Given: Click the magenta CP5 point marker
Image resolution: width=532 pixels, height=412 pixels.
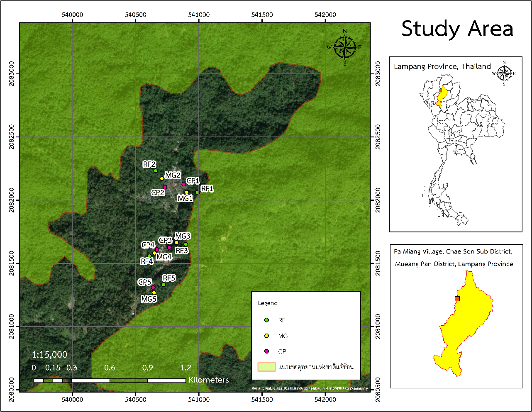Looking at the screenshot, I should [153, 288].
